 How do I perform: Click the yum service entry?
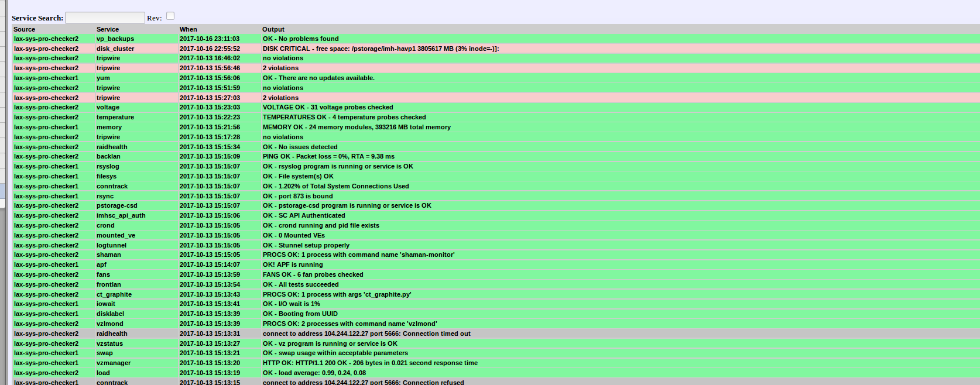(103, 78)
